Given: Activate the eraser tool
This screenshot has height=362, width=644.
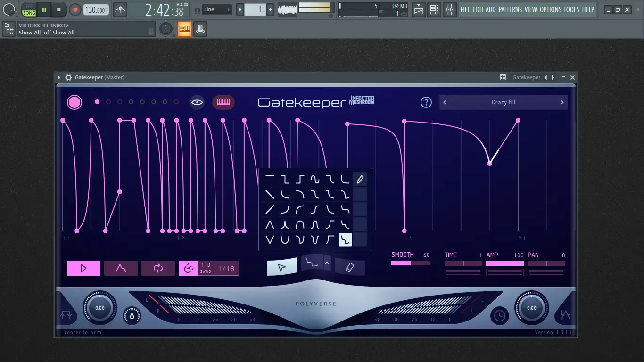Looking at the screenshot, I should pyautogui.click(x=350, y=268).
